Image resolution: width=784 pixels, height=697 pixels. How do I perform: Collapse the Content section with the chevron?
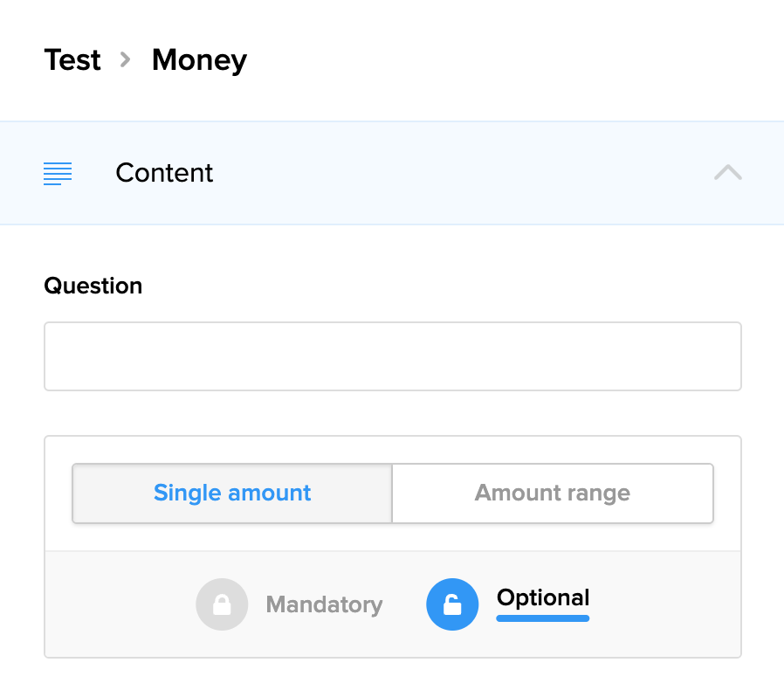(727, 173)
